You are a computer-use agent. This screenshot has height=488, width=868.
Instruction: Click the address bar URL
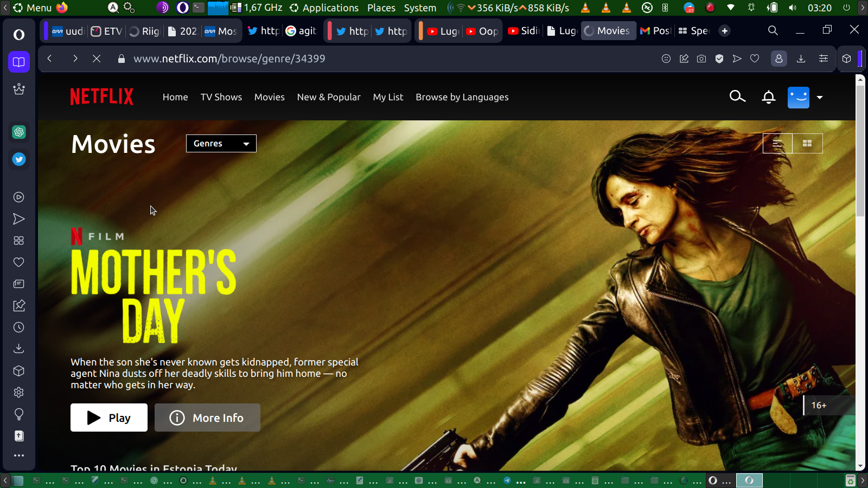tap(229, 59)
